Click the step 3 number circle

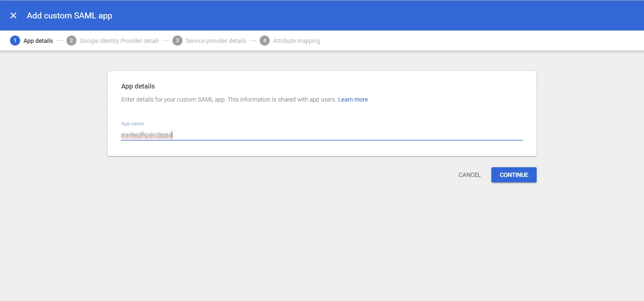pyautogui.click(x=177, y=41)
